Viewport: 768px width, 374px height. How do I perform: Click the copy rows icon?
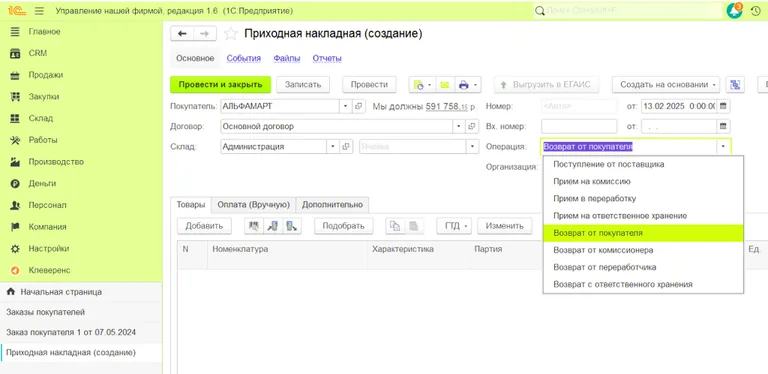point(395,226)
